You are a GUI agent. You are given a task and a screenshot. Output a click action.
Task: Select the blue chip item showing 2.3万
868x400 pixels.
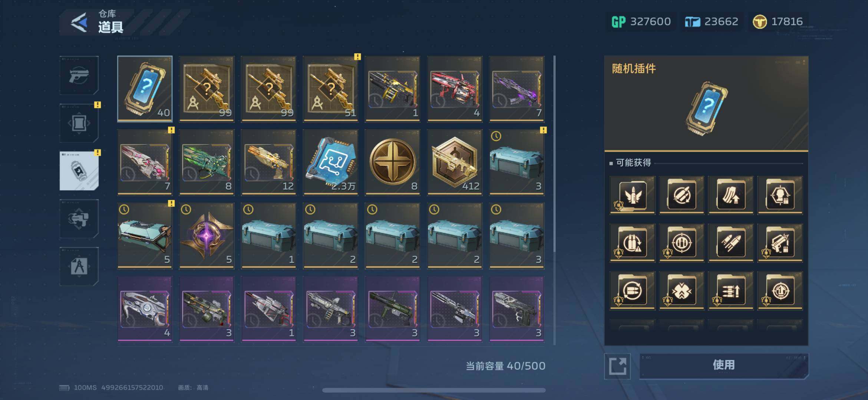(331, 162)
